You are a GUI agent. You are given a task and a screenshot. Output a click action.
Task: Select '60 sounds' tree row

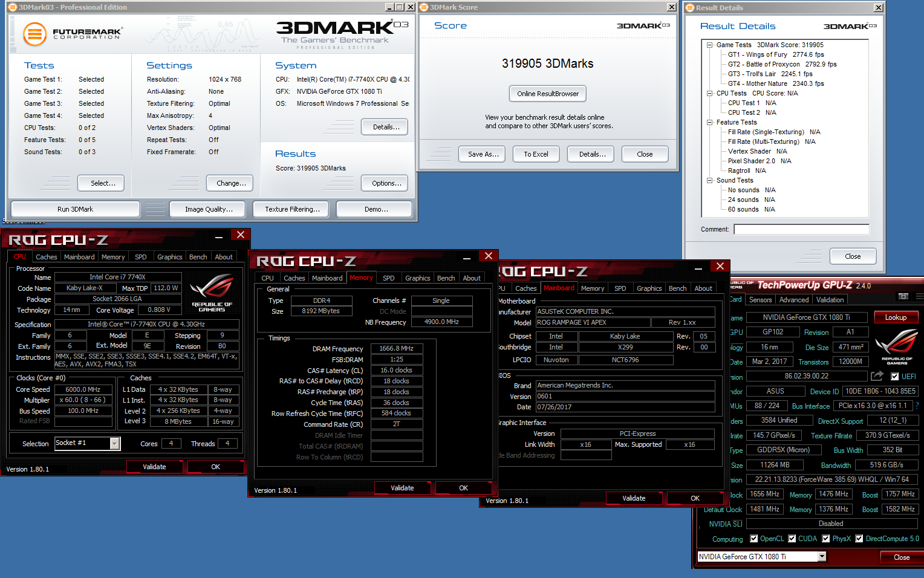752,209
